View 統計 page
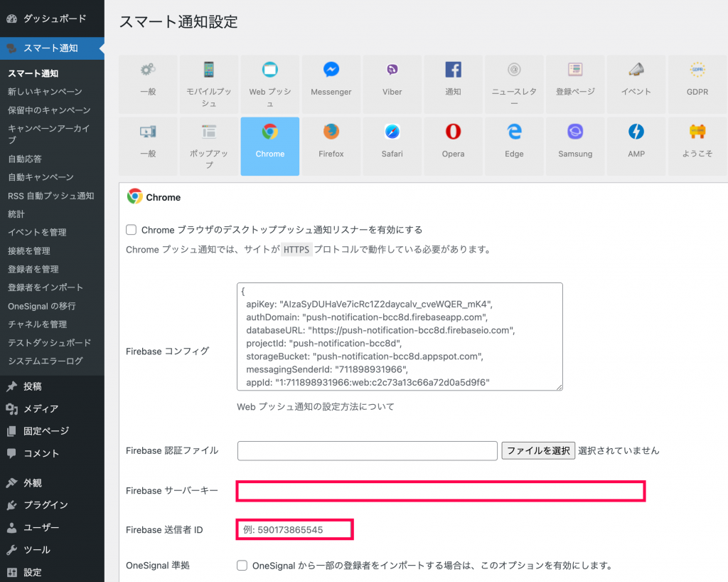728x582 pixels. tap(16, 214)
